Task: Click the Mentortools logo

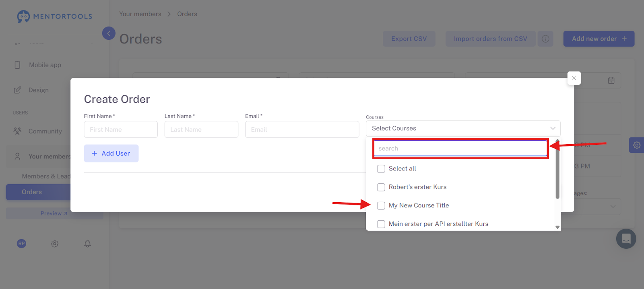Action: pyautogui.click(x=55, y=16)
